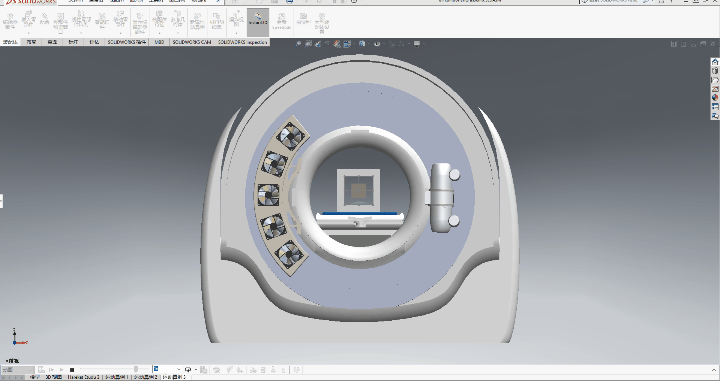Viewport: 720px width, 381px height.
Task: Expand the Insert Components dropdown arrow
Action: point(28,34)
